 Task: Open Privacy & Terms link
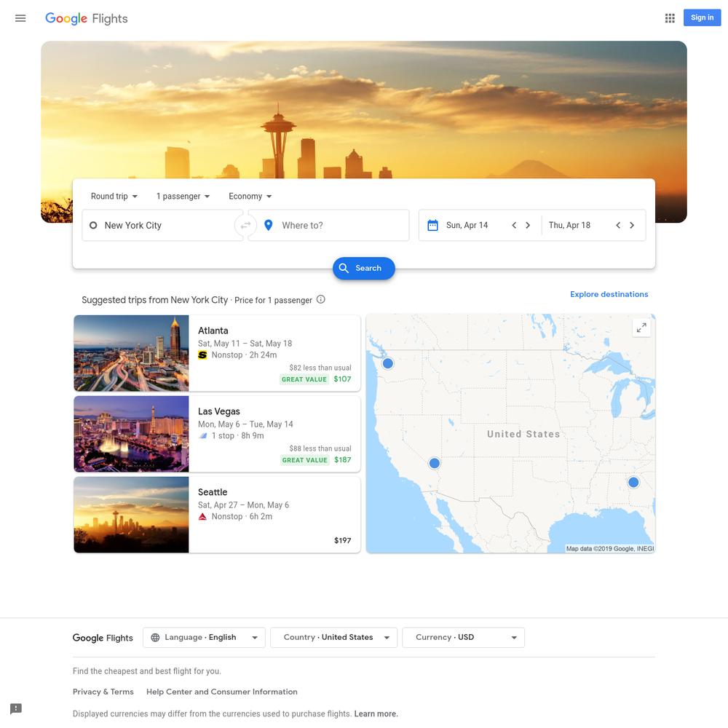(103, 692)
